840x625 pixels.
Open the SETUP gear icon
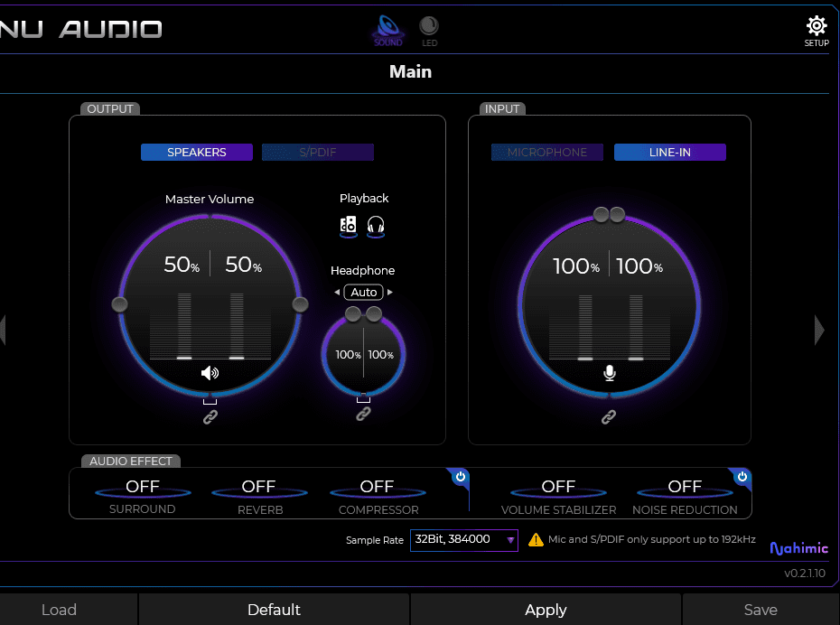(817, 31)
